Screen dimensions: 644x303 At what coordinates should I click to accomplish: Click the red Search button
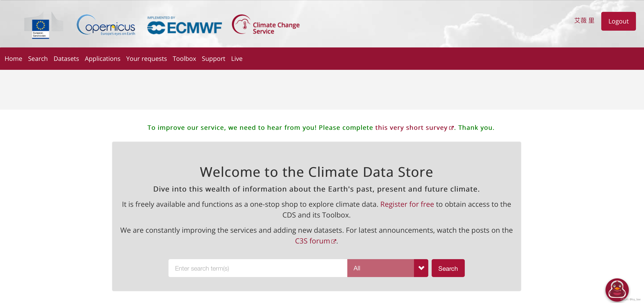click(x=448, y=268)
